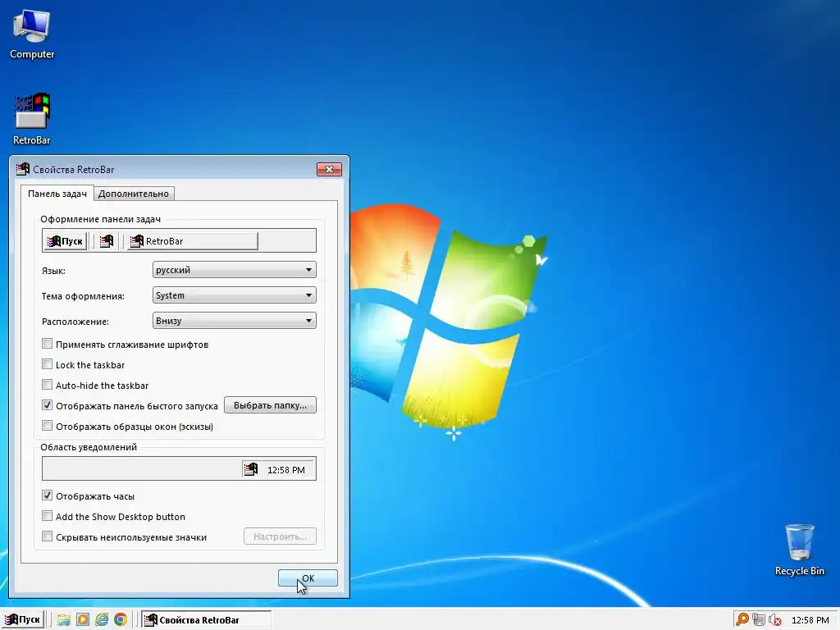Enable Применять сглаживание шрифтов checkbox
This screenshot has width=840, height=630.
click(47, 344)
